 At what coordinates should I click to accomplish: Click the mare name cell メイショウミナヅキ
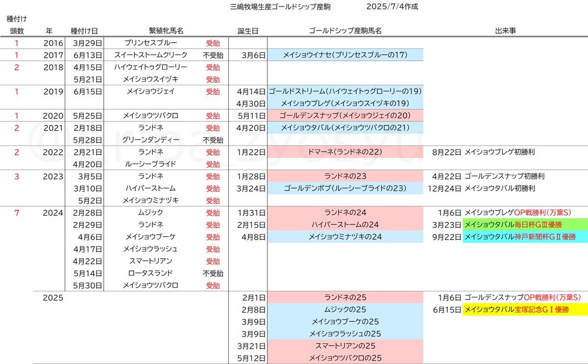(x=150, y=200)
